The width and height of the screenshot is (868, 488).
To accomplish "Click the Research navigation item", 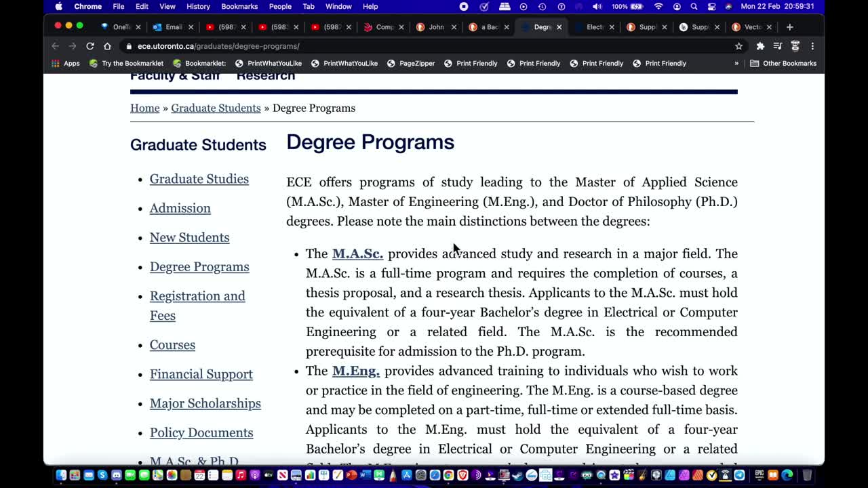I will click(266, 76).
